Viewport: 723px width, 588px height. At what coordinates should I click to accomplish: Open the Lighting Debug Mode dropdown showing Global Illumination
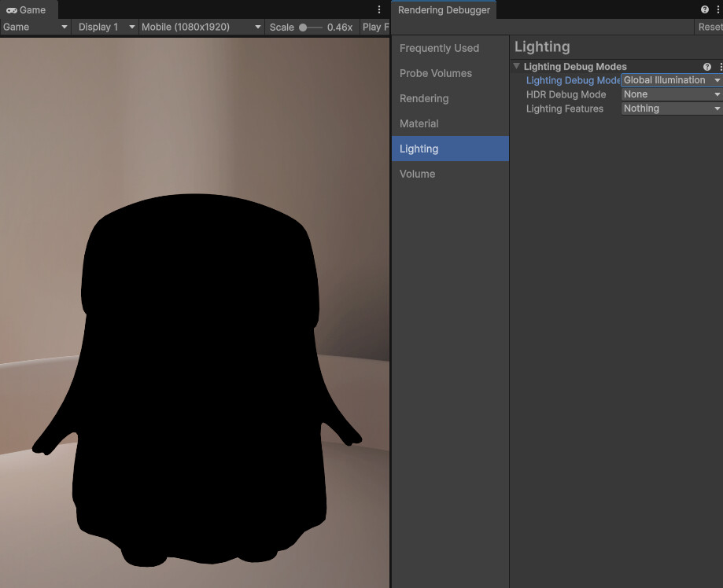coord(670,79)
